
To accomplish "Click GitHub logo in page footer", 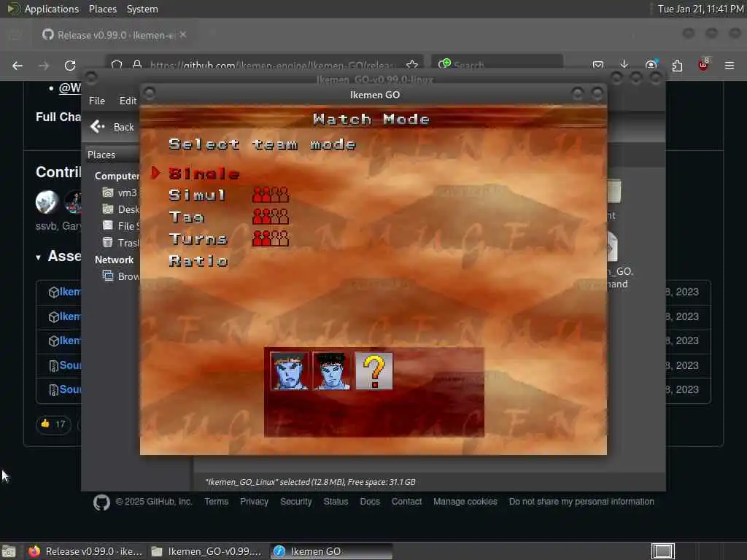I will click(101, 502).
